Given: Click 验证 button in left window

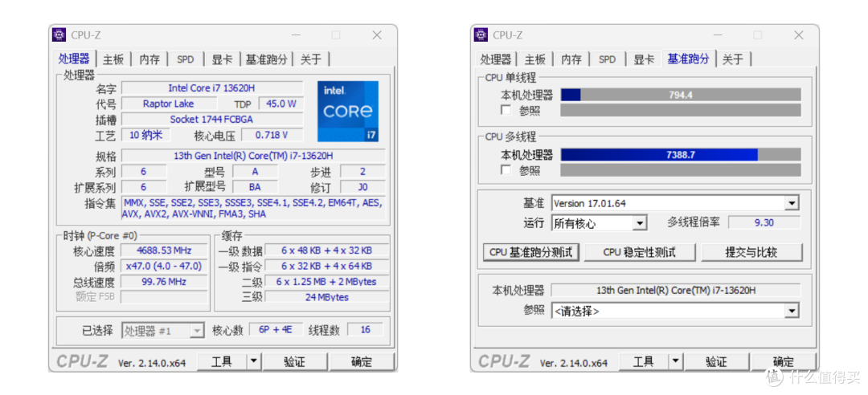Looking at the screenshot, I should [x=294, y=362].
